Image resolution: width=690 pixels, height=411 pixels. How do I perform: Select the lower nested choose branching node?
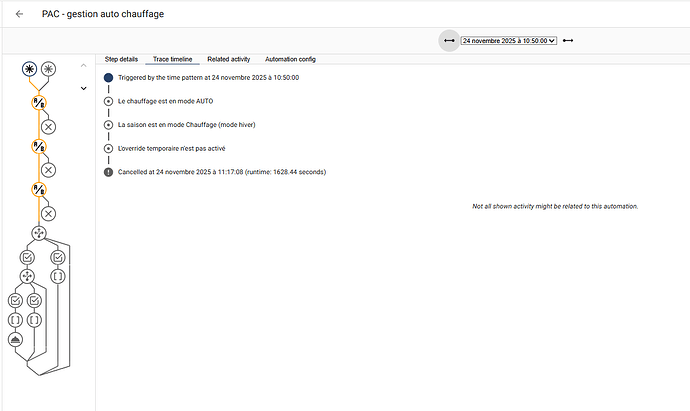27,276
